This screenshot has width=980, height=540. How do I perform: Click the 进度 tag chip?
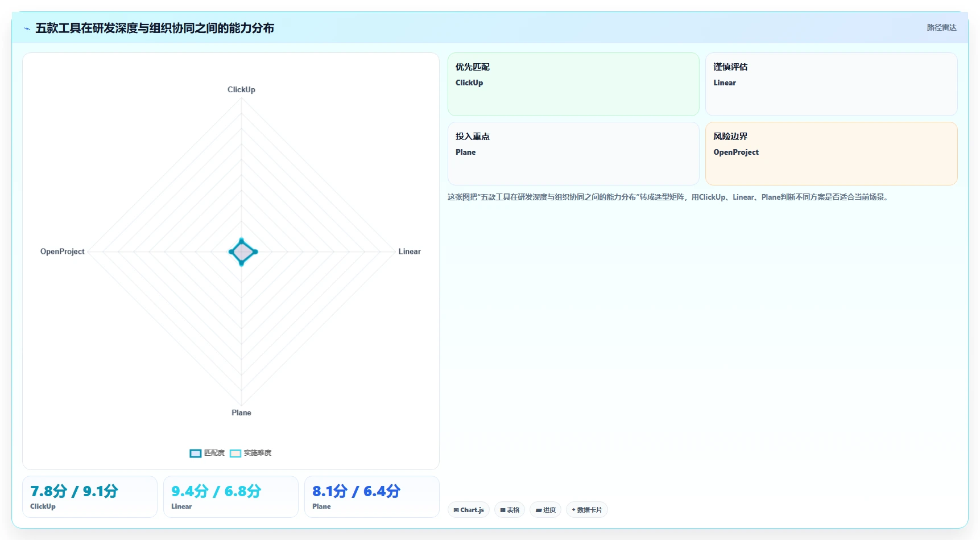545,510
